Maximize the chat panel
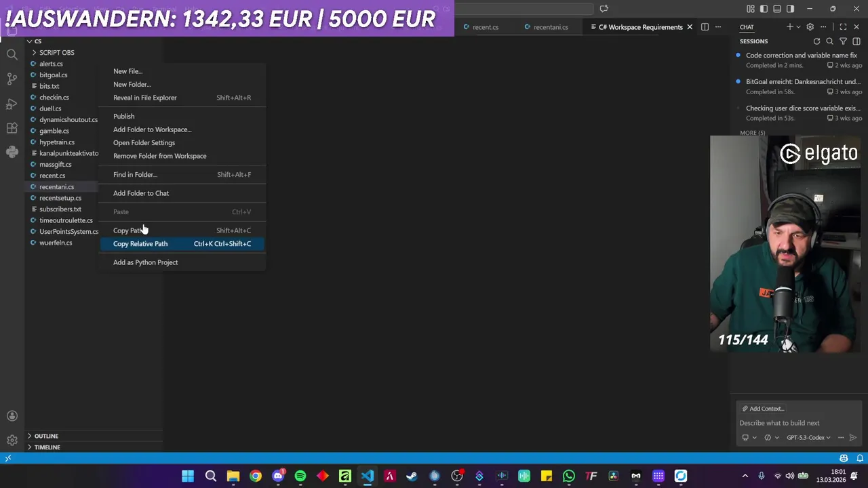868x488 pixels. [x=843, y=27]
